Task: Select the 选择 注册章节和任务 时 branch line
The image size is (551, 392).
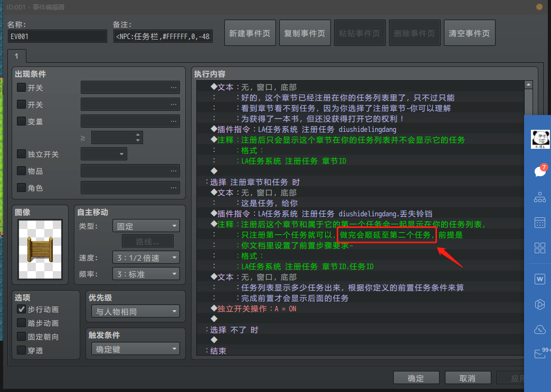Action: 360,182
